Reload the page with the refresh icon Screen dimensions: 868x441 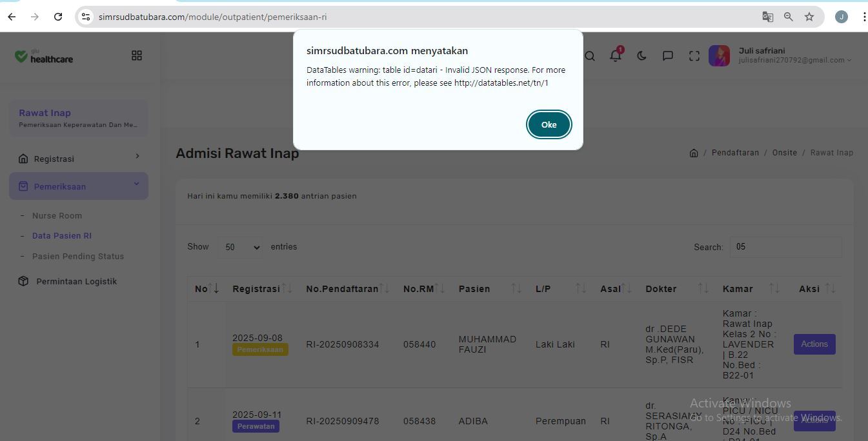click(x=58, y=17)
